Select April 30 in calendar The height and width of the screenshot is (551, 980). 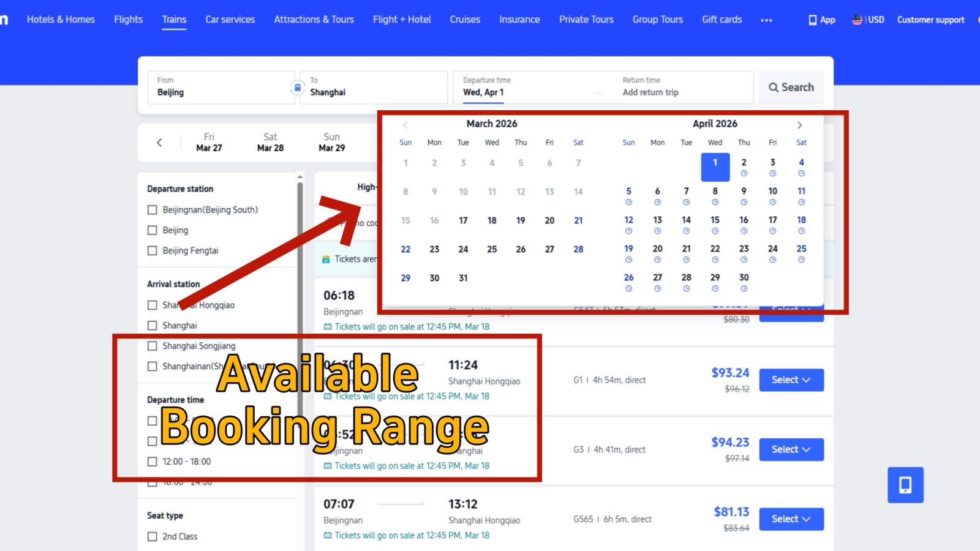point(744,282)
